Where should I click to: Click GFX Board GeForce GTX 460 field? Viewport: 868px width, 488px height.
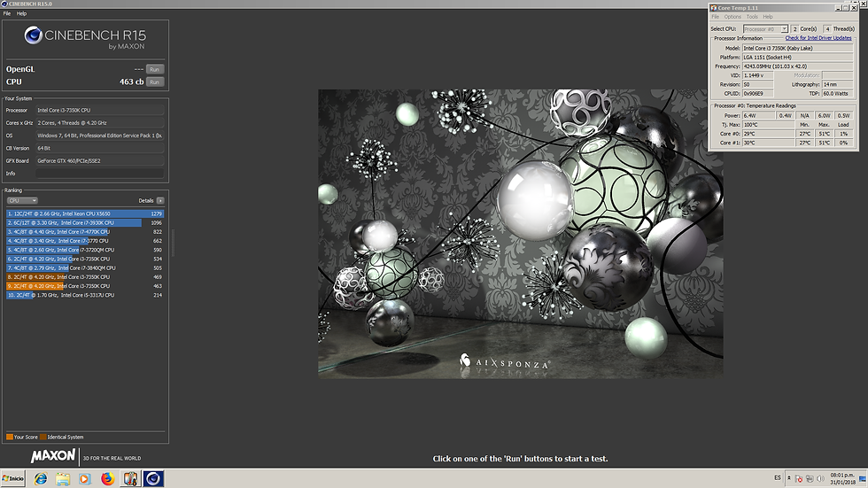click(100, 160)
